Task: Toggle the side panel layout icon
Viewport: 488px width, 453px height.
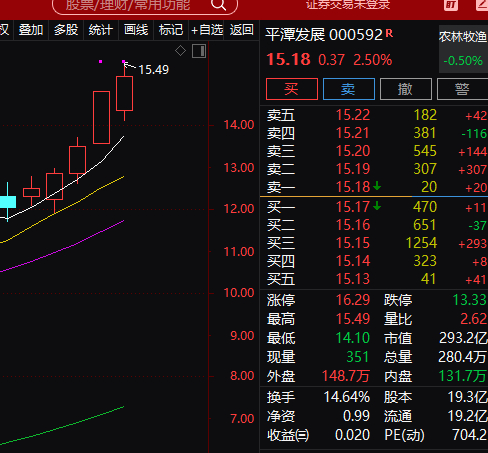Action: pyautogui.click(x=199, y=51)
